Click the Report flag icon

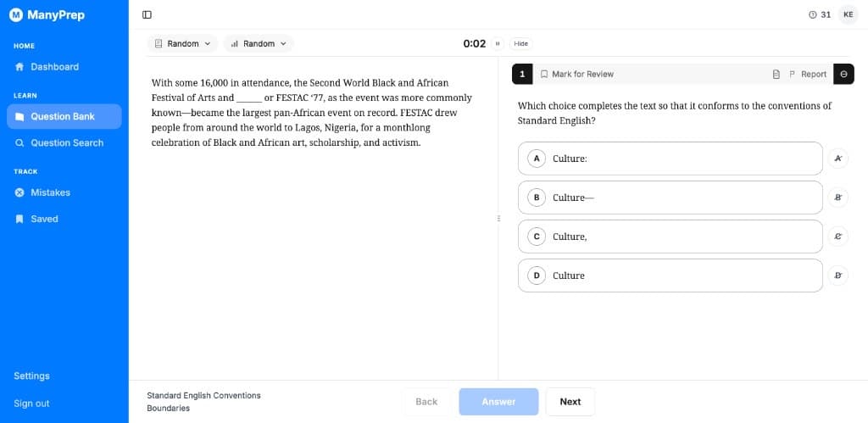[792, 75]
